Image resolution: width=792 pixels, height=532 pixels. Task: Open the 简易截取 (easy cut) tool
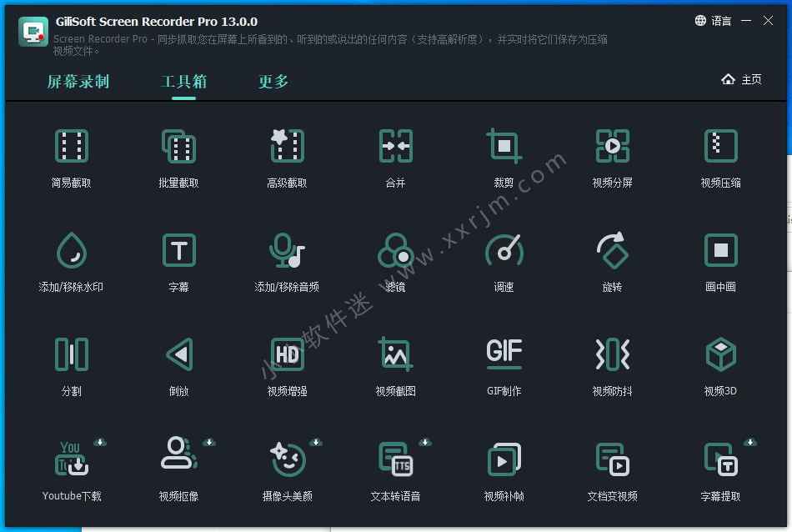[71, 158]
